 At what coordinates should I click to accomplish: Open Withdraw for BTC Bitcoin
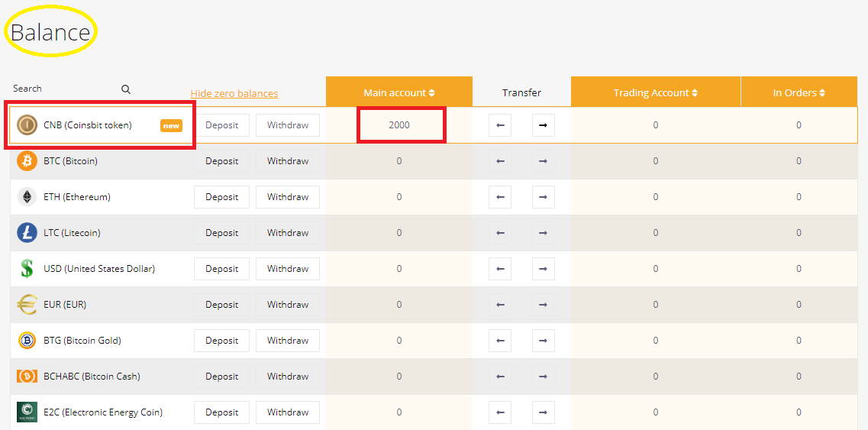pyautogui.click(x=288, y=161)
